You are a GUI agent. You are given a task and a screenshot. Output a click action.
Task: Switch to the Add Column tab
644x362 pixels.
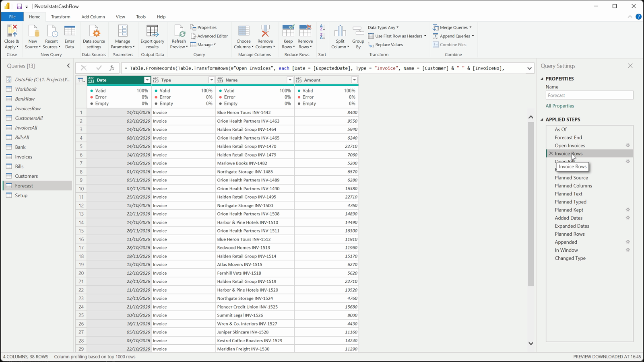point(93,17)
